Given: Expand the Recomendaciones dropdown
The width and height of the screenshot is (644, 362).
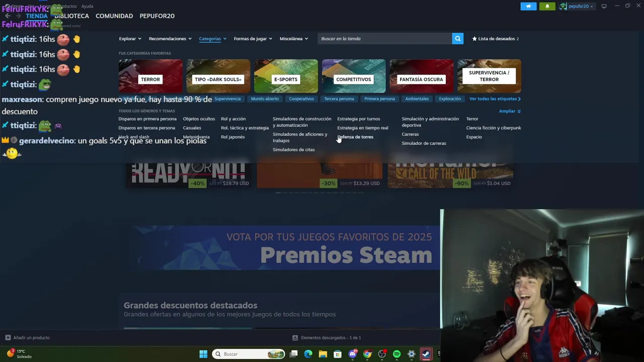Looking at the screenshot, I should 170,39.
